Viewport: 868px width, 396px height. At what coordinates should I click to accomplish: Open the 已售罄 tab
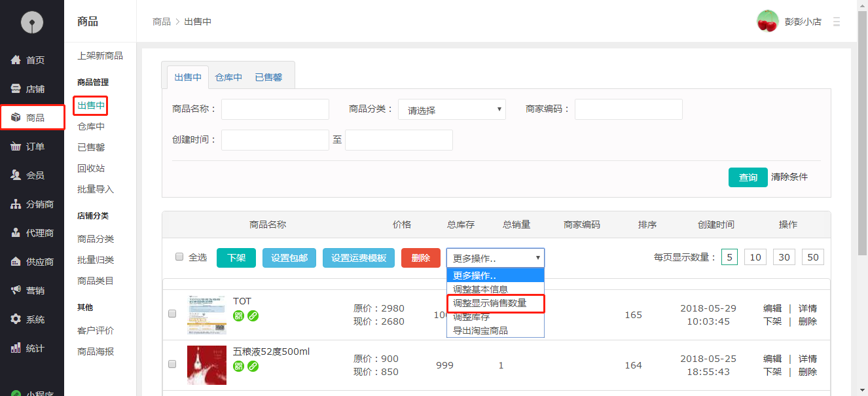pyautogui.click(x=268, y=77)
